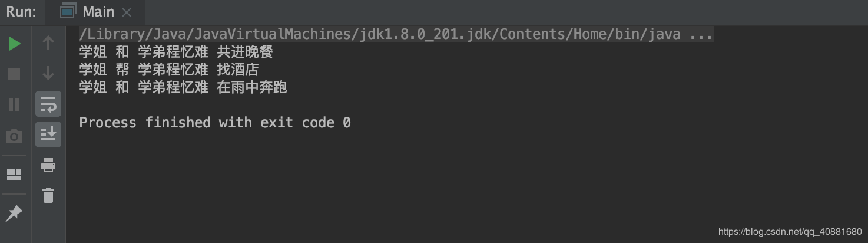Click the Restore Layout icon

14,174
